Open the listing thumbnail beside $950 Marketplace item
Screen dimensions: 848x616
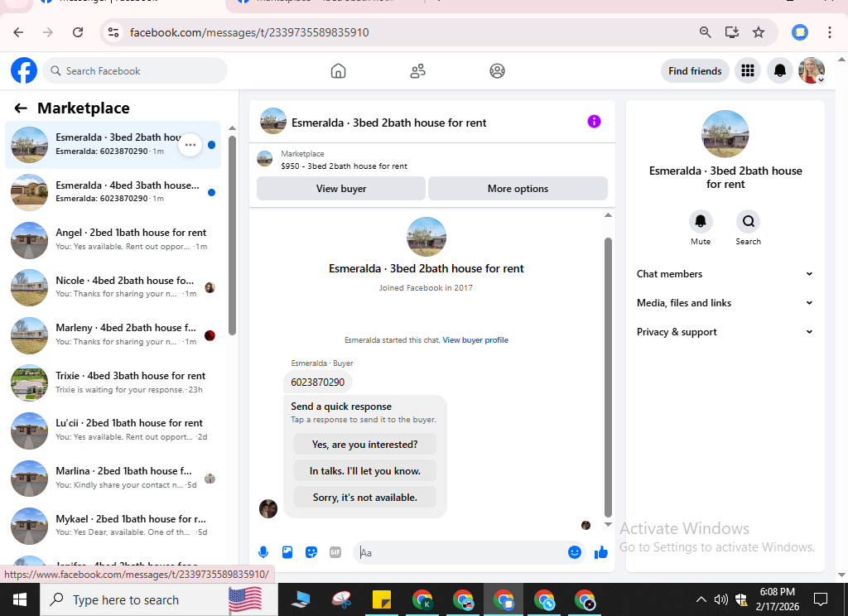(264, 159)
